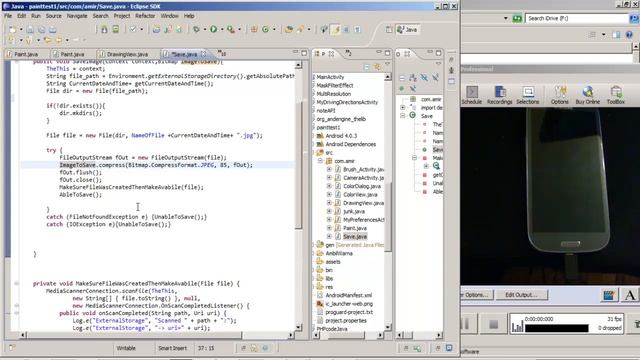Click the Schedule icon in recorder window
Image resolution: width=640 pixels, height=360 pixels.
coord(472,95)
